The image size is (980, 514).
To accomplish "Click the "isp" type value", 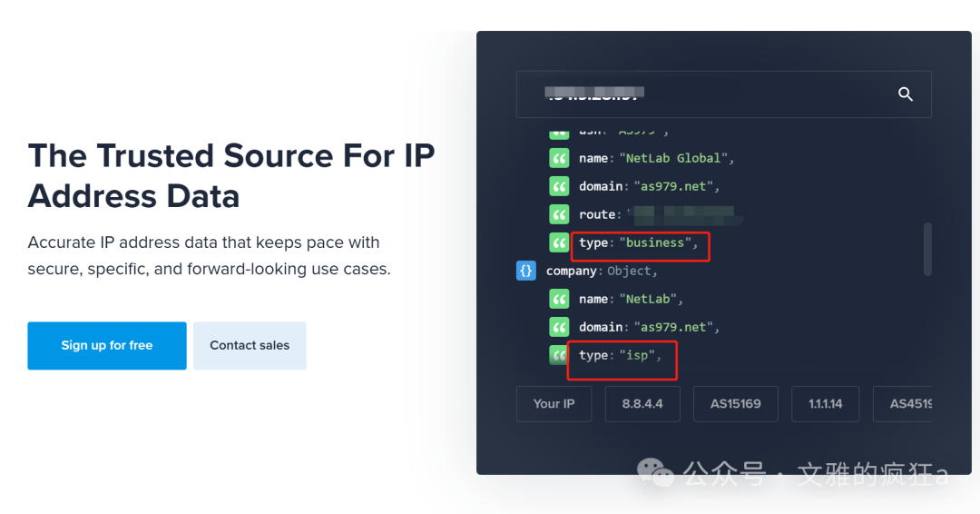I will [x=637, y=355].
